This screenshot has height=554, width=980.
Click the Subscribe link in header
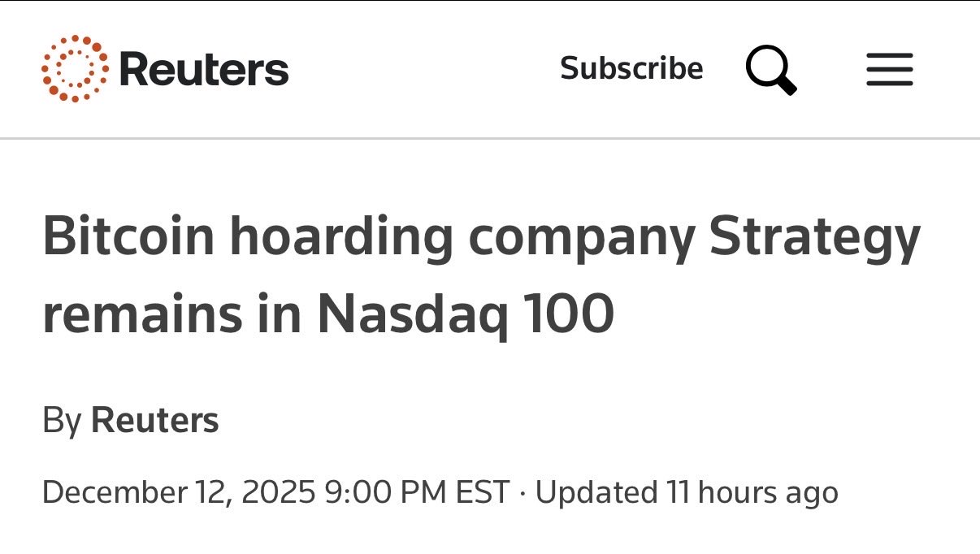(631, 68)
